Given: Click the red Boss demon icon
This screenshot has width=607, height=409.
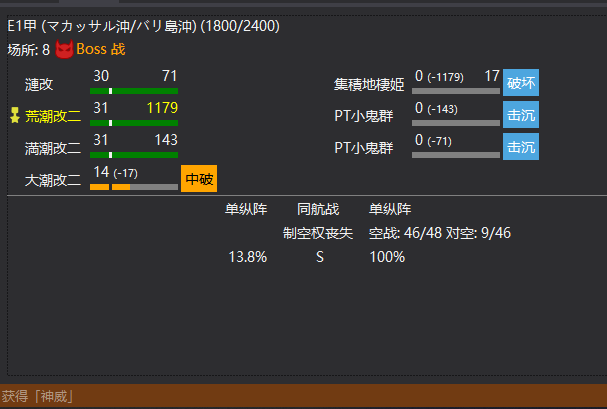Looking at the screenshot, I should [64, 50].
